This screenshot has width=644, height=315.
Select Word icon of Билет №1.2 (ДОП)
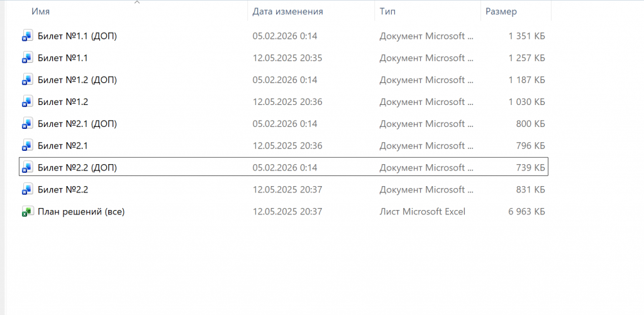point(27,80)
